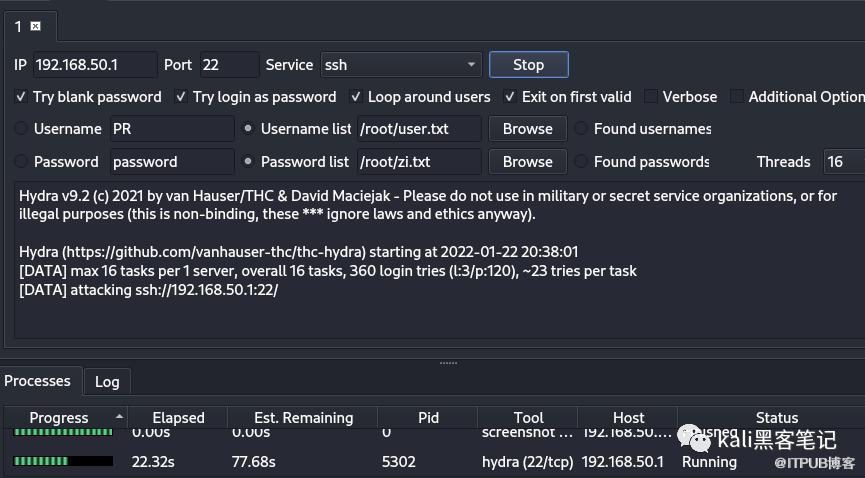Browse for the username list file
The width and height of the screenshot is (865, 478).
pos(527,129)
